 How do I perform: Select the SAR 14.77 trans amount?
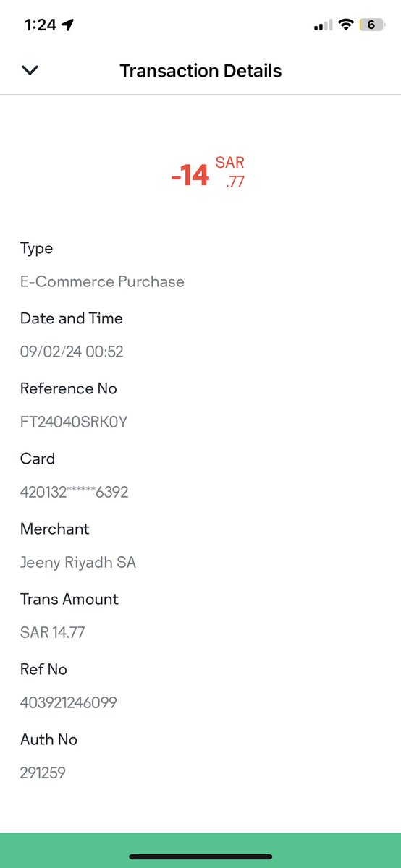(52, 633)
